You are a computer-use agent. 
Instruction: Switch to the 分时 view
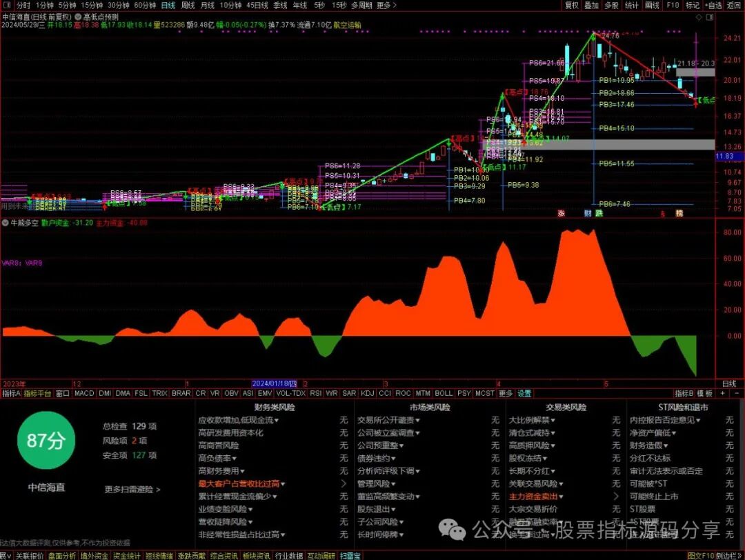(x=23, y=6)
